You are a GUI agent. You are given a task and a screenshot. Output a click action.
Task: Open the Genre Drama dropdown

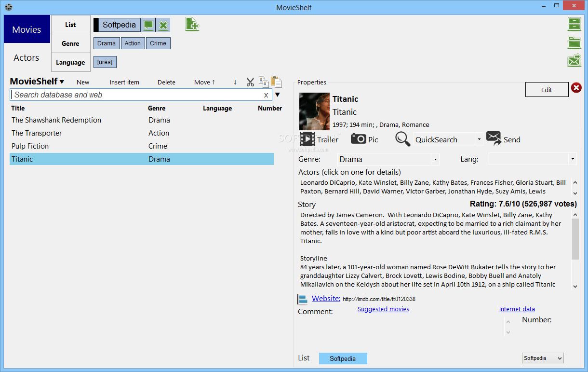(435, 159)
